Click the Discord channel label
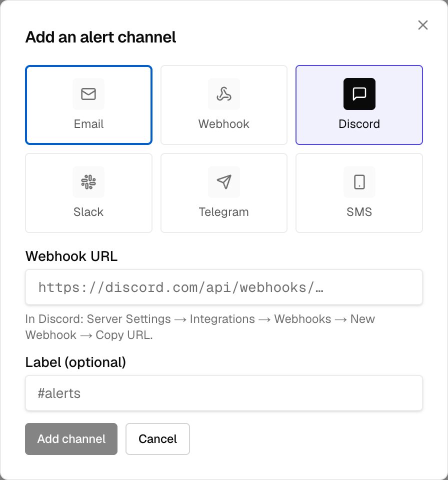This screenshot has height=480, width=448. click(359, 124)
